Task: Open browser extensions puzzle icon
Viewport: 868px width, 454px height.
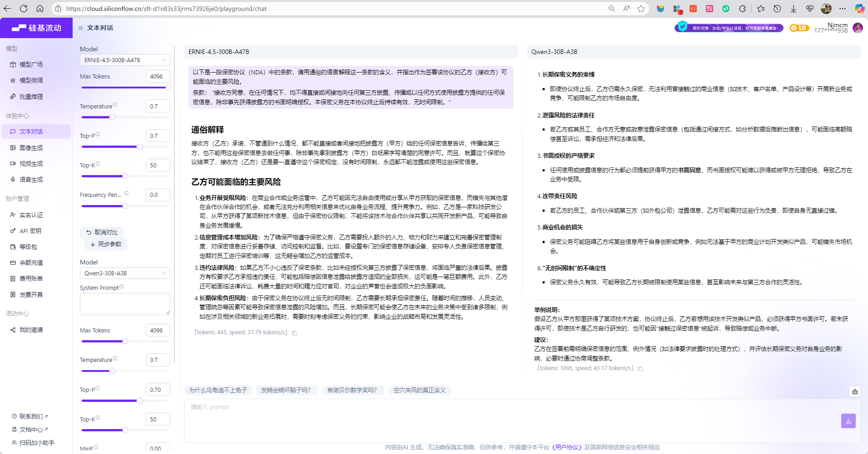Action: coord(742,9)
